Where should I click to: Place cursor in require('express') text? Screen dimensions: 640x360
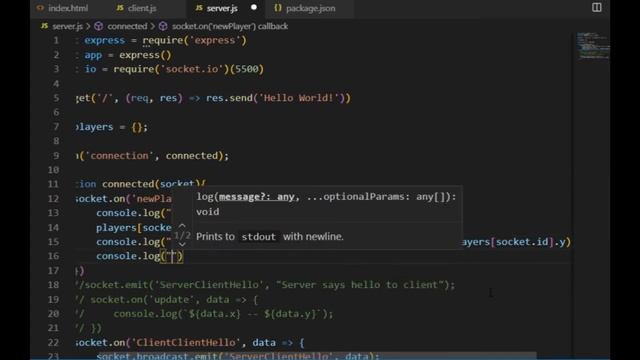click(194, 40)
